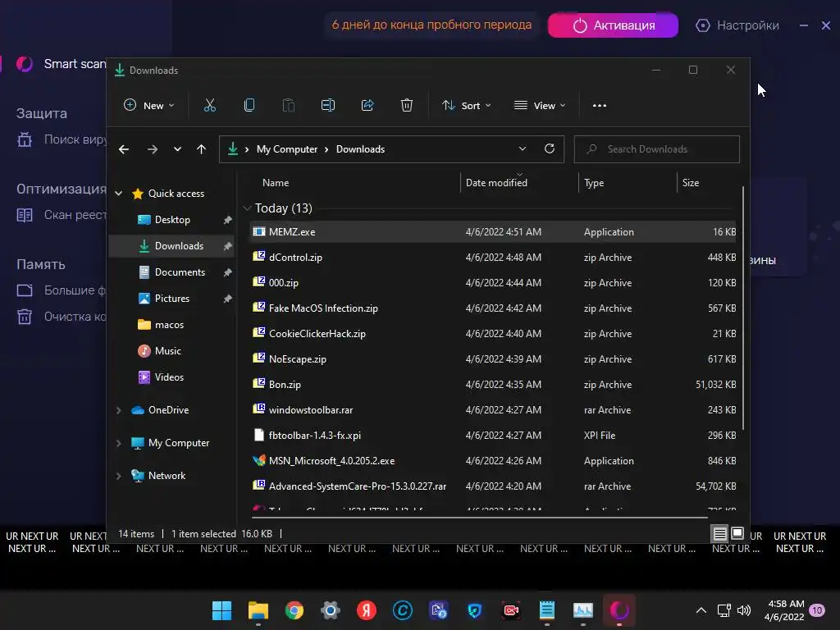Refresh the Downloads folder view
Screen dimensions: 840x630
[549, 149]
